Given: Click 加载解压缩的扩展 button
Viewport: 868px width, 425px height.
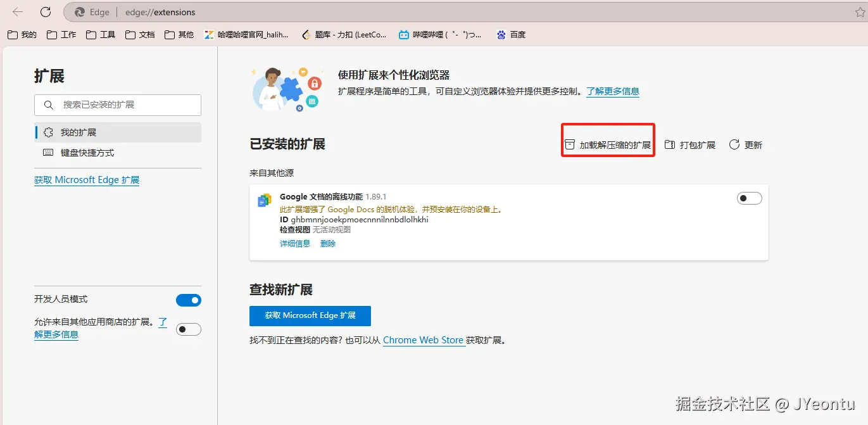Looking at the screenshot, I should click(608, 145).
